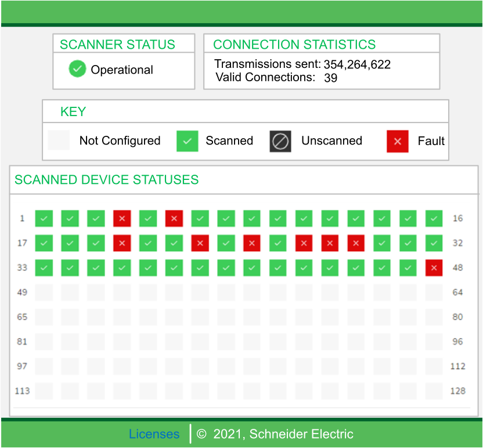Screen dimensions: 483x448
Task: Click device 32 scanned status icon
Action: coord(434,243)
